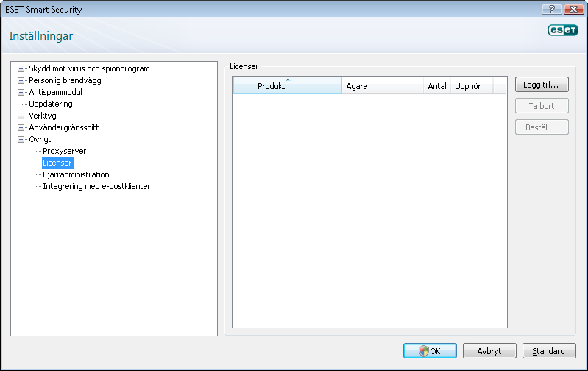This screenshot has width=588, height=371.
Task: Collapse the Övrigt tree node
Action: pos(21,139)
